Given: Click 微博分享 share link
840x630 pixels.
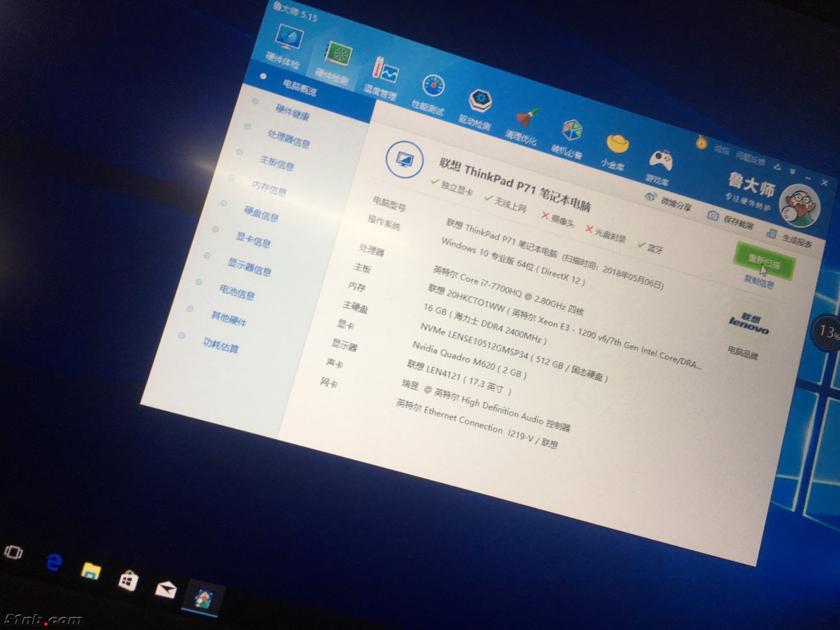Looking at the screenshot, I should [x=675, y=203].
